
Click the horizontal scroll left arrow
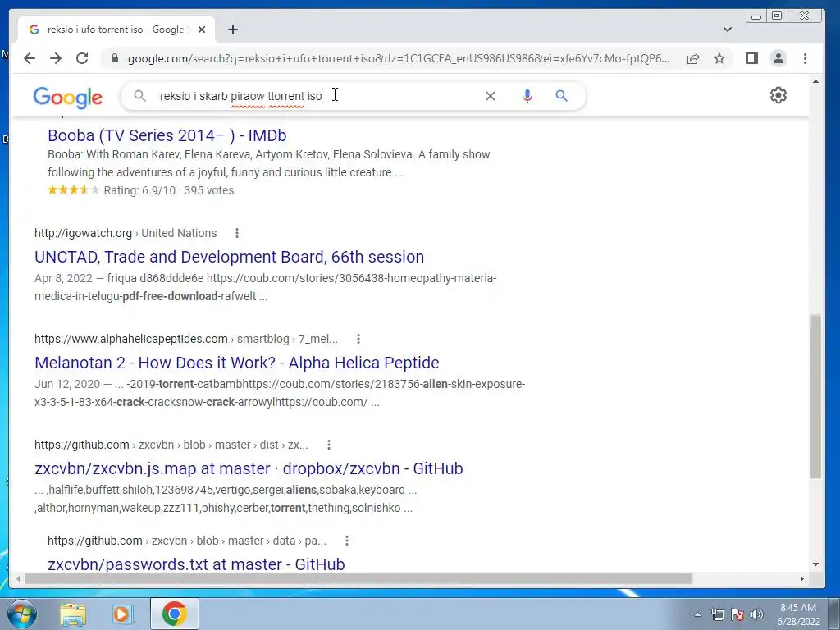point(18,579)
